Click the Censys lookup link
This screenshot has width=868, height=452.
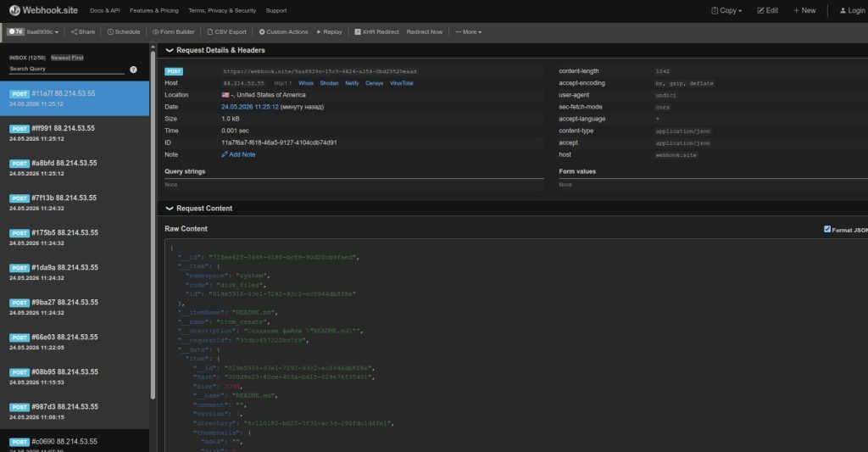tap(374, 84)
